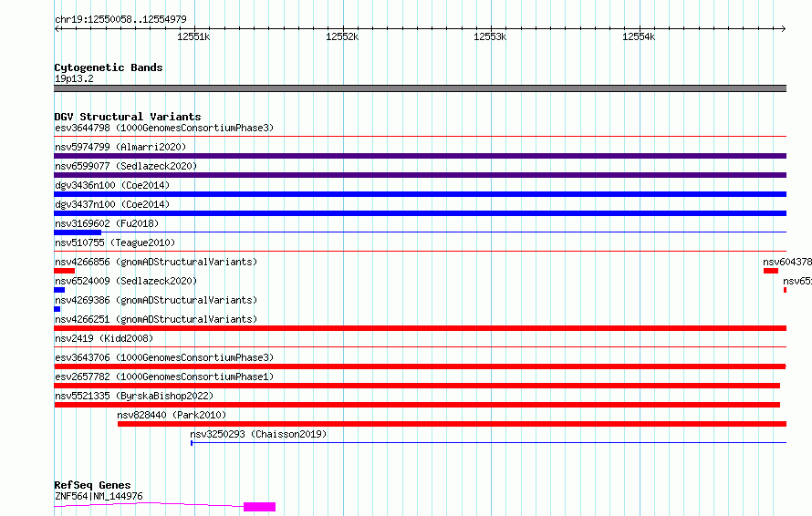Click the 12551k ruler marker
The height and width of the screenshot is (516, 812).
(193, 36)
